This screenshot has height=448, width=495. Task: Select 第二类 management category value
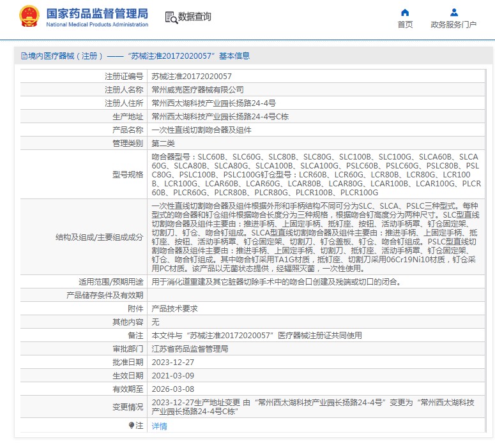pos(164,144)
